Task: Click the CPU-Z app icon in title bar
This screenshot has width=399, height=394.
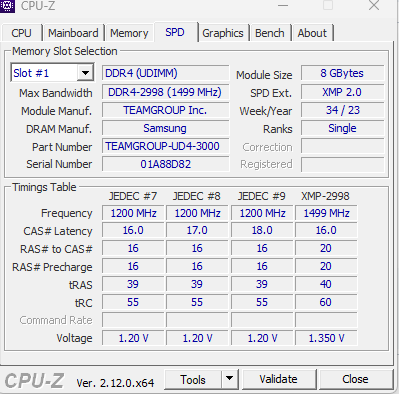Action: (7, 6)
